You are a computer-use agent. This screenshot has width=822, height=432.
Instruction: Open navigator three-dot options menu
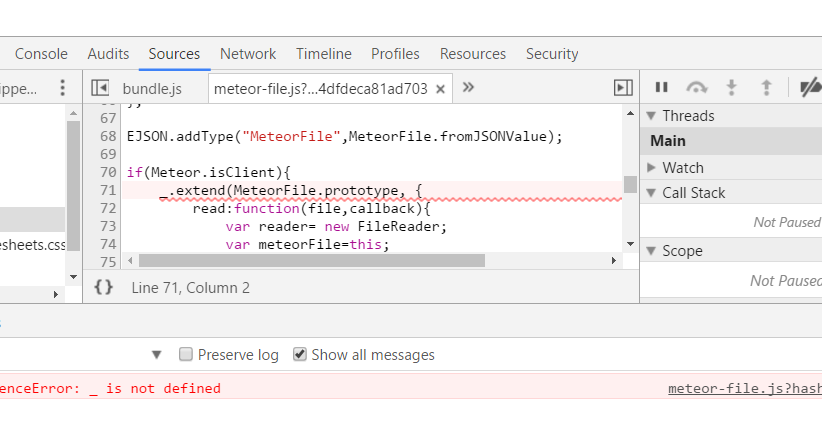[x=62, y=88]
